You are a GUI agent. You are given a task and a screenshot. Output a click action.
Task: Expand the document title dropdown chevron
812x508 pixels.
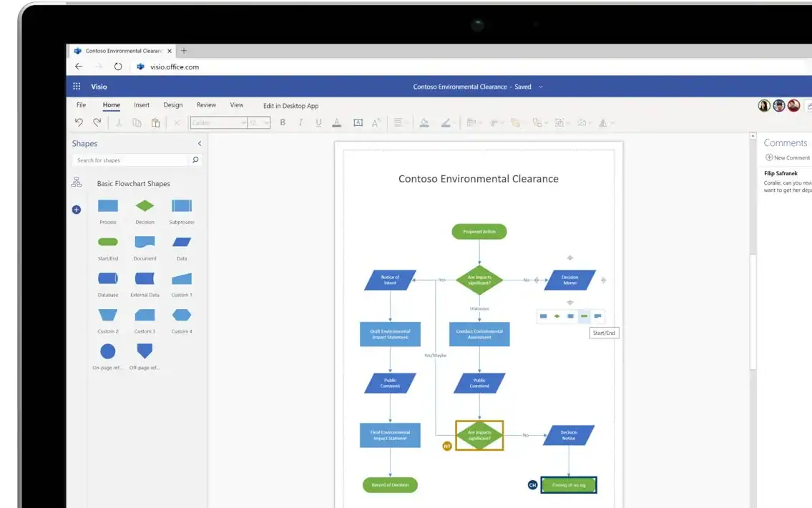541,87
